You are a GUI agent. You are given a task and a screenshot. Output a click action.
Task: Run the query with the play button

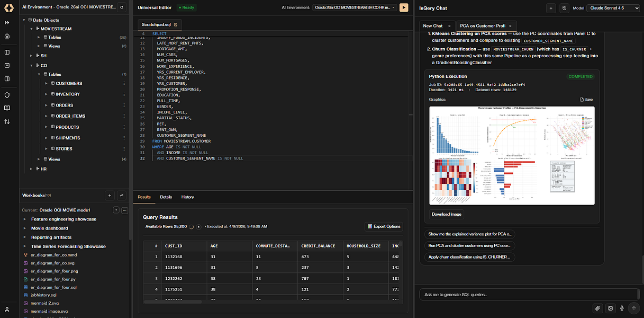404,7
